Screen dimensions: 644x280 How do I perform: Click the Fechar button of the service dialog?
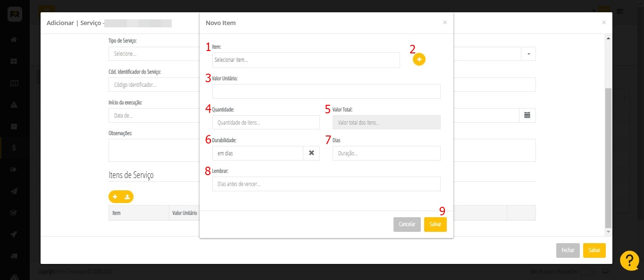tap(568, 250)
